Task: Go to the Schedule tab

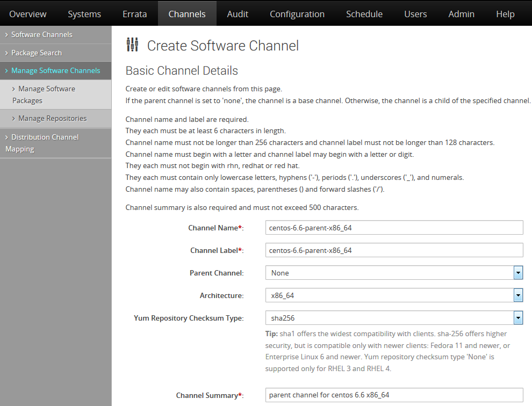Action: click(364, 14)
